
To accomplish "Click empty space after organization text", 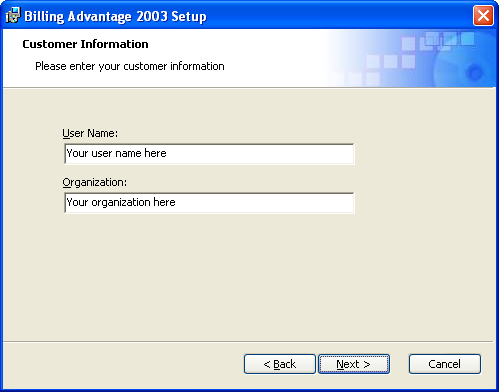I will [264, 203].
